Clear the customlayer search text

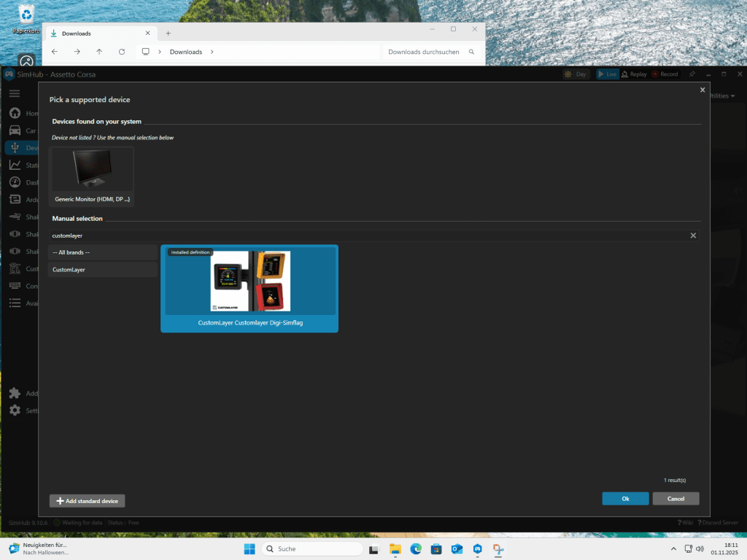click(693, 236)
